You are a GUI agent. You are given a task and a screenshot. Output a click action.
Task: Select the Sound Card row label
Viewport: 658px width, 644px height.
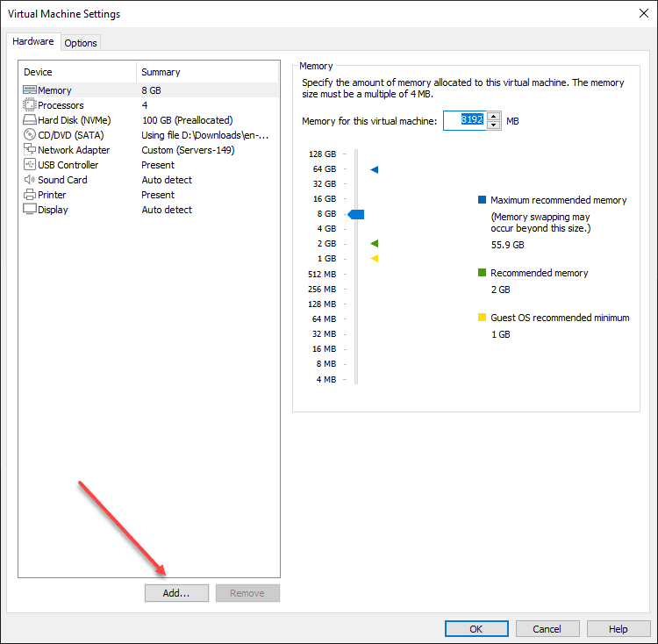pyautogui.click(x=62, y=180)
